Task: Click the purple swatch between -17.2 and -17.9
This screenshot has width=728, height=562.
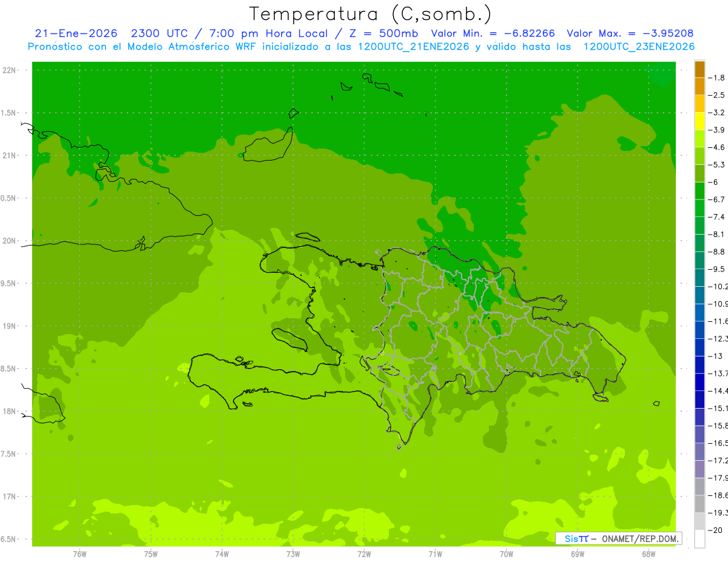Action: [x=699, y=469]
